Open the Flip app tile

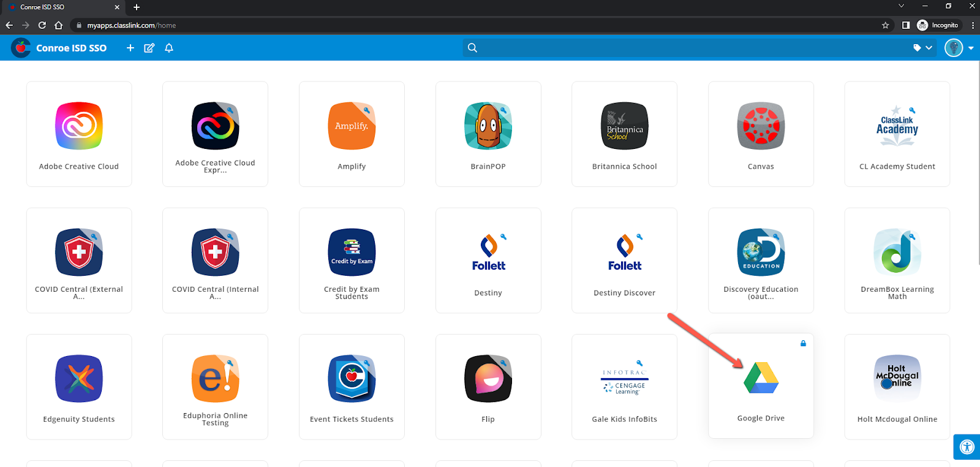click(x=488, y=387)
